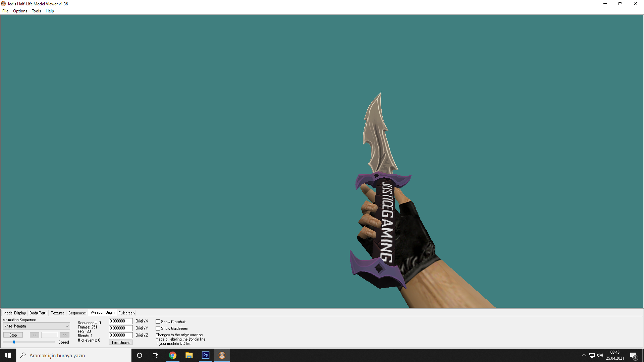Screen dimensions: 644x362
Task: Switch to the Textures tab
Action: [x=58, y=313]
